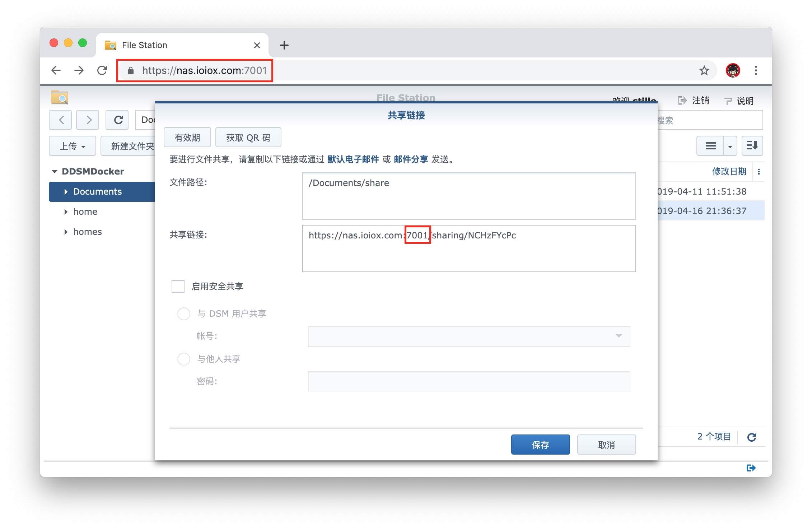Click the list view mode icon
The height and width of the screenshot is (530, 812).
point(710,146)
